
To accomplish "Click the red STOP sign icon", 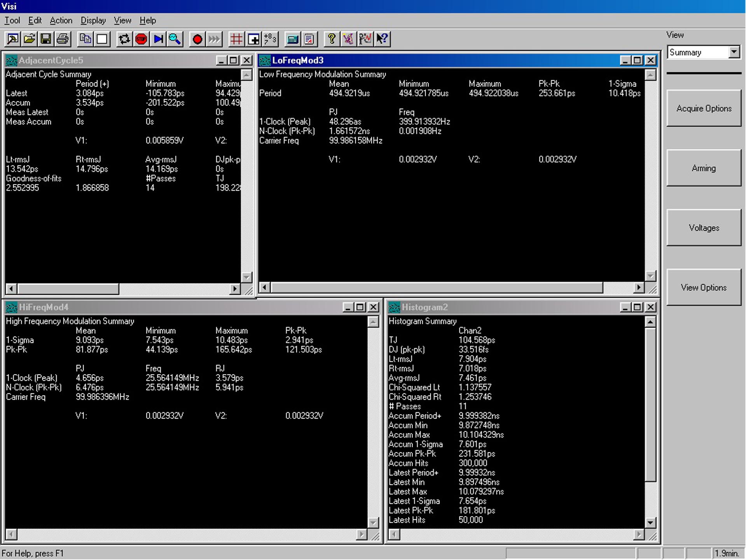I will pyautogui.click(x=141, y=39).
